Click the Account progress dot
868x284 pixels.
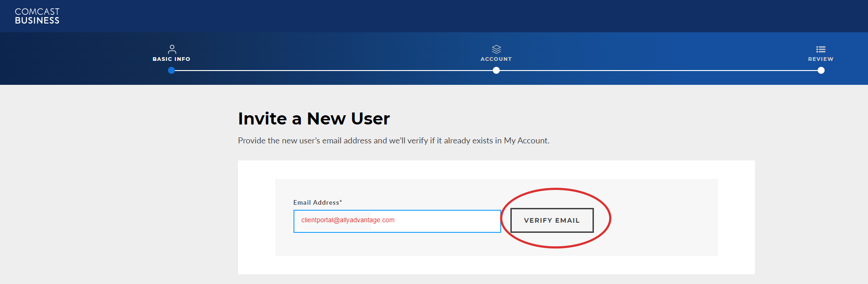click(x=496, y=71)
